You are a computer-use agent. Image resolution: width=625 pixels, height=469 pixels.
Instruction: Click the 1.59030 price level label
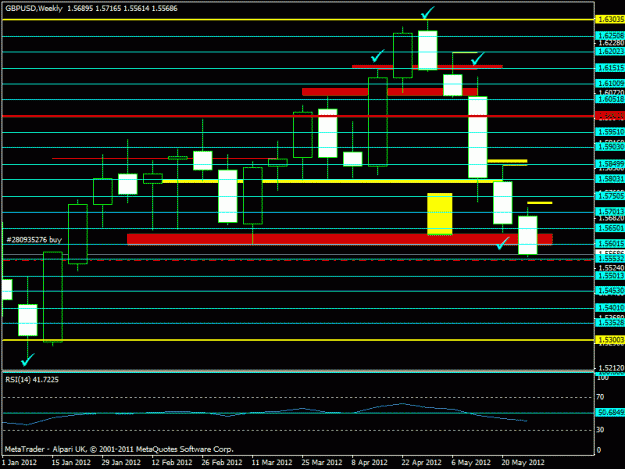click(610, 147)
